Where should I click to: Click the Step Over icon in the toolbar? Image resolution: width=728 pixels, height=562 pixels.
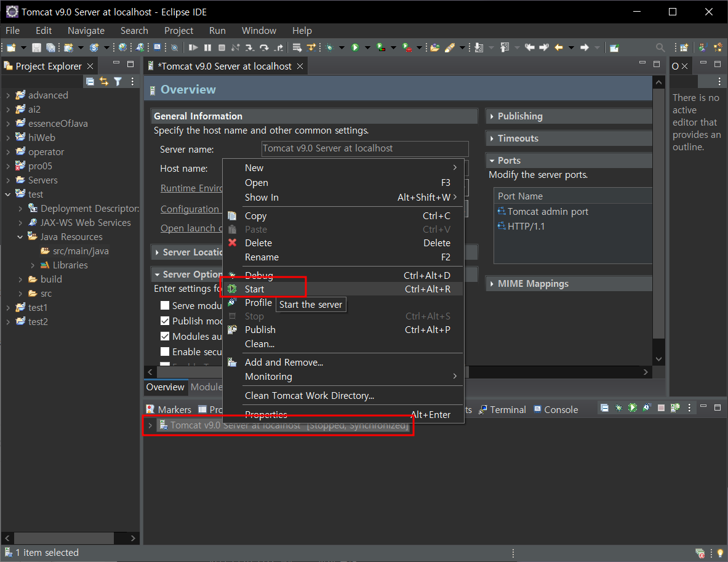click(x=264, y=47)
